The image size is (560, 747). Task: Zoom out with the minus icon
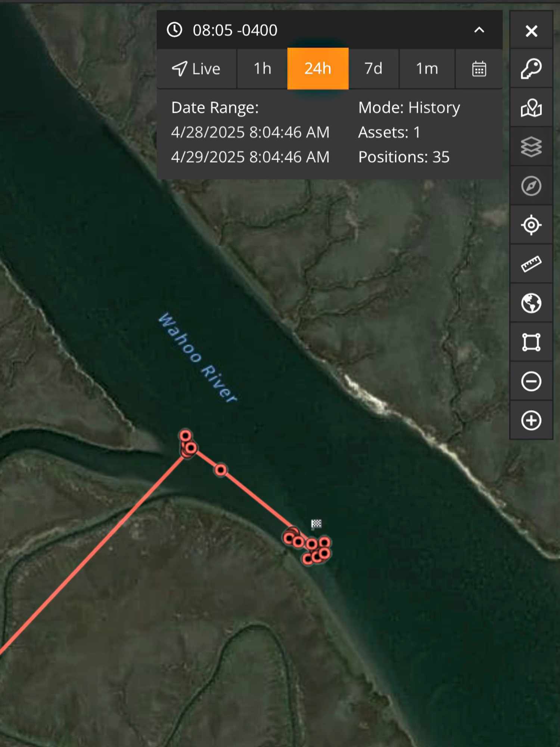[x=531, y=381]
